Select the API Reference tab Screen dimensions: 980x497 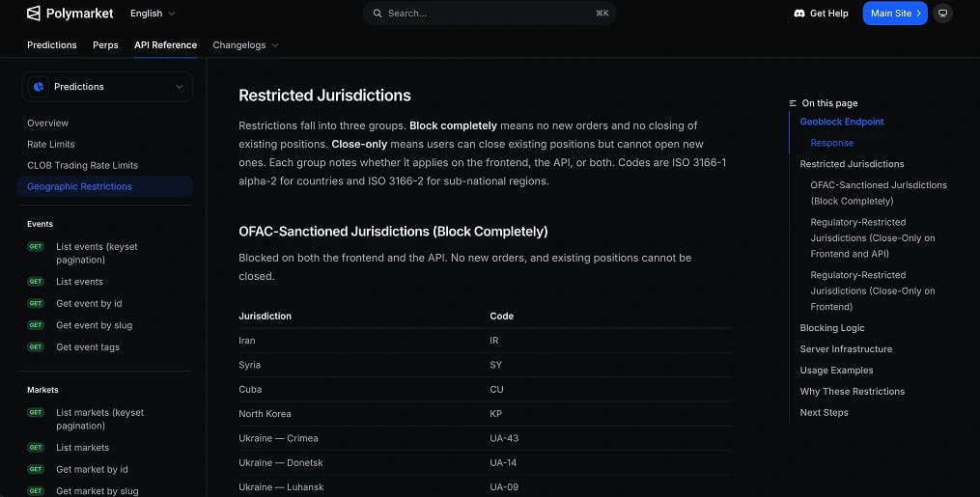(166, 45)
